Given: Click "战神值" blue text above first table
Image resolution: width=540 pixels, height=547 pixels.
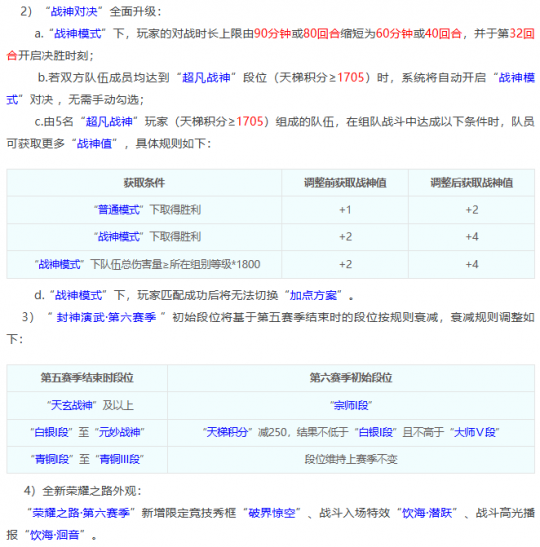Looking at the screenshot, I should coord(94,143).
